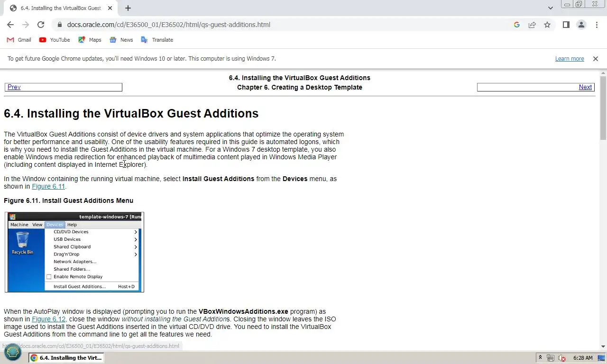Reload the current page
This screenshot has height=364, width=607.
pyautogui.click(x=41, y=25)
